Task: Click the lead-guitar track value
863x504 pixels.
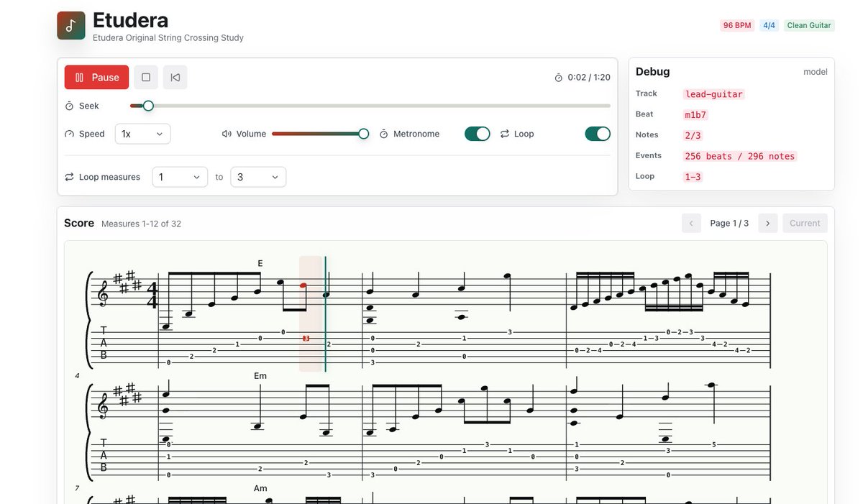Action: click(714, 94)
